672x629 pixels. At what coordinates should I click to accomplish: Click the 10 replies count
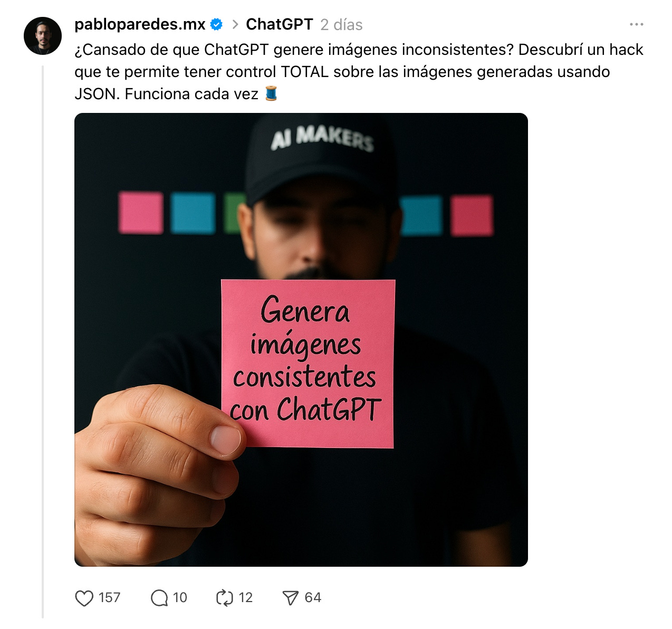[x=180, y=598]
